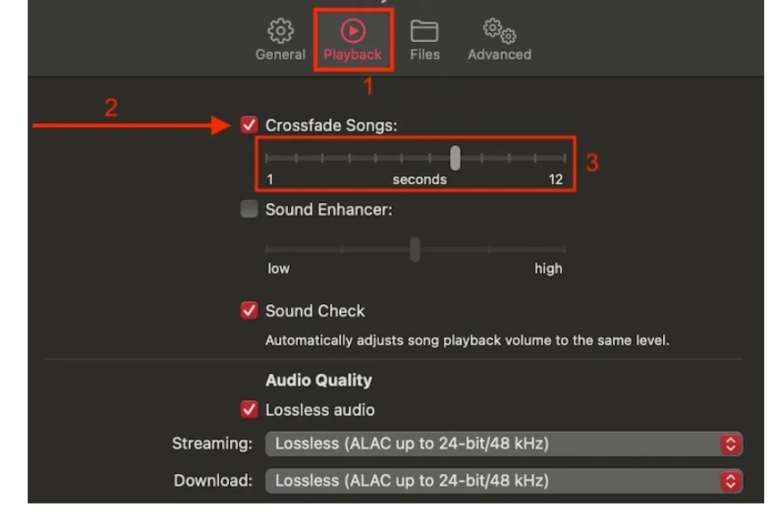Click the General tab label
The image size is (774, 532).
coord(280,55)
